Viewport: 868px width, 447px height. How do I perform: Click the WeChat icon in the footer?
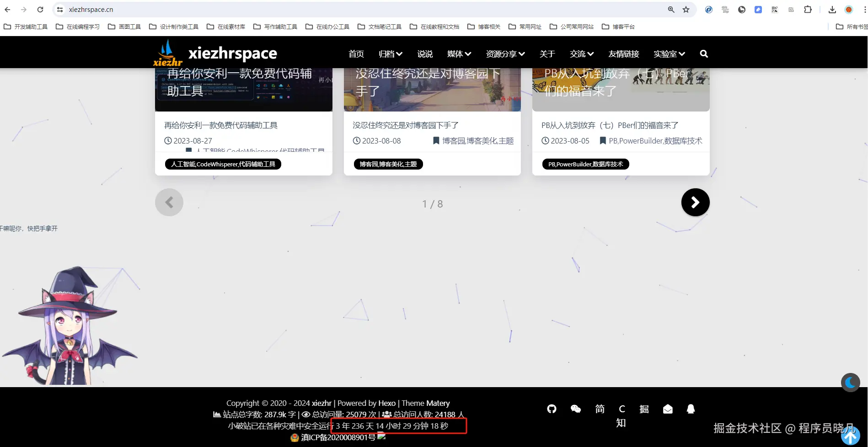[576, 409]
